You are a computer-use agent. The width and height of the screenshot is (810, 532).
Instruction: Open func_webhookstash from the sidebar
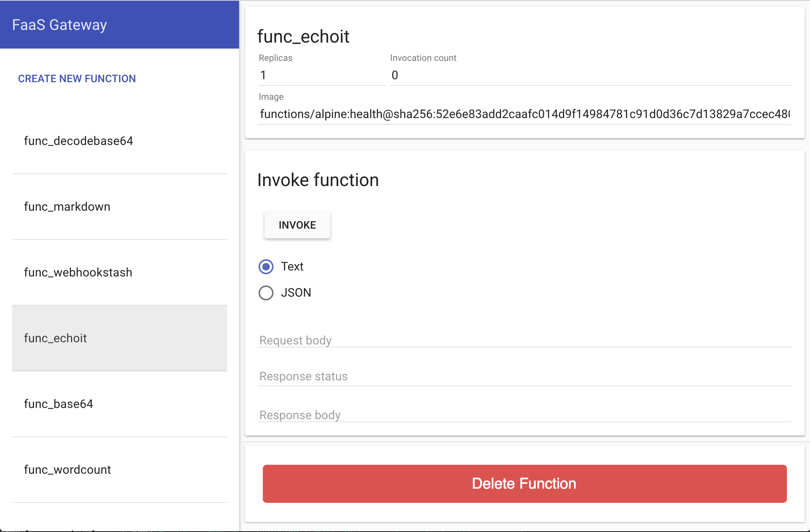(x=120, y=272)
